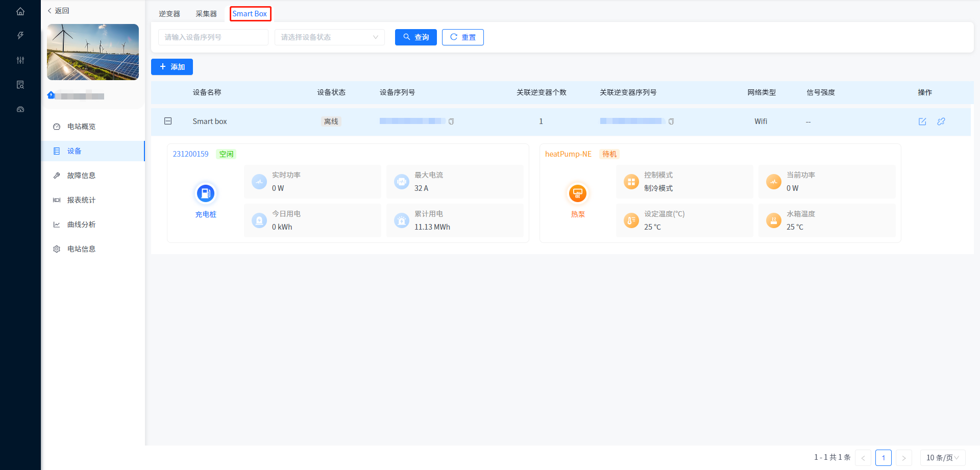Click the home icon in left sidebar

click(20, 11)
